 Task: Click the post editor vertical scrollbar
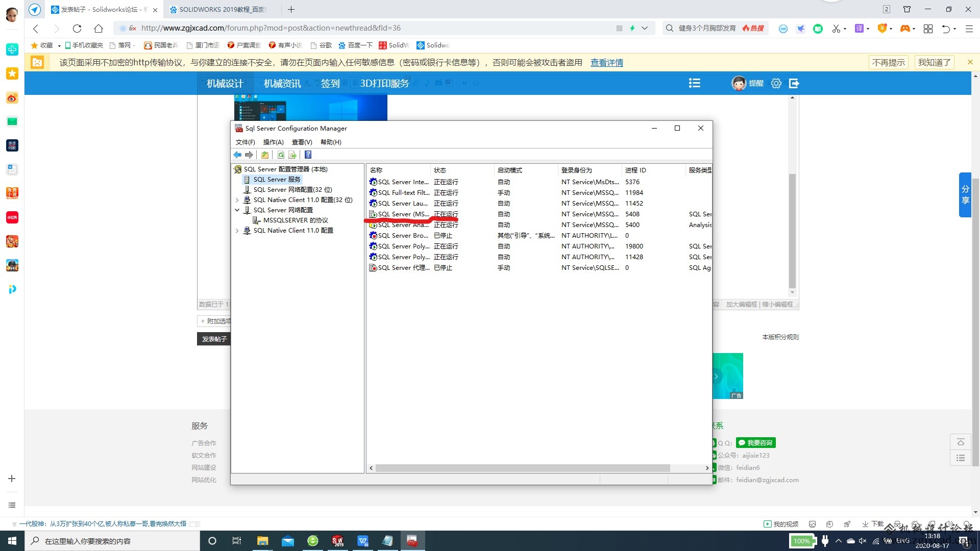pos(792,231)
